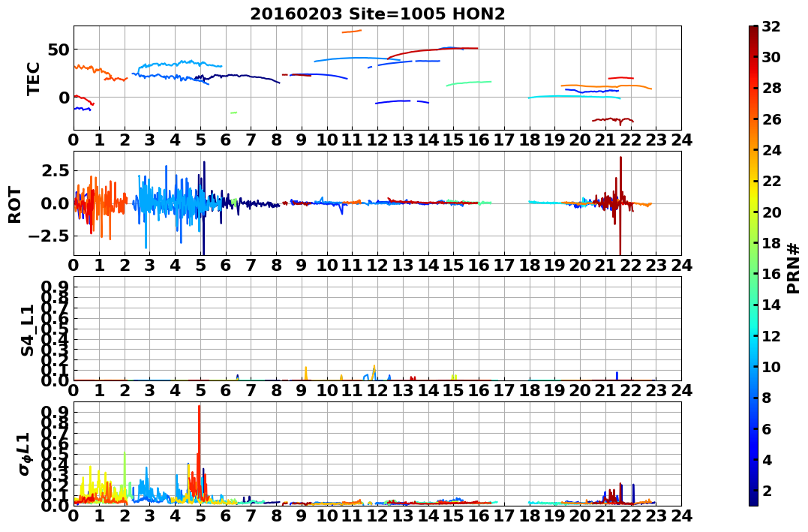Click hour '5' on the sigma-phi panel x-axis

pyautogui.click(x=200, y=515)
